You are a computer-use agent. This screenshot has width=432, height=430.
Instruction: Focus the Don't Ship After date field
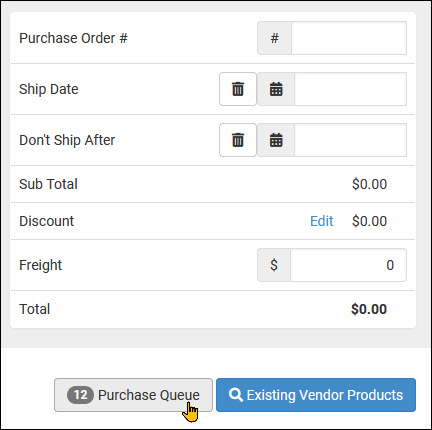click(x=350, y=140)
